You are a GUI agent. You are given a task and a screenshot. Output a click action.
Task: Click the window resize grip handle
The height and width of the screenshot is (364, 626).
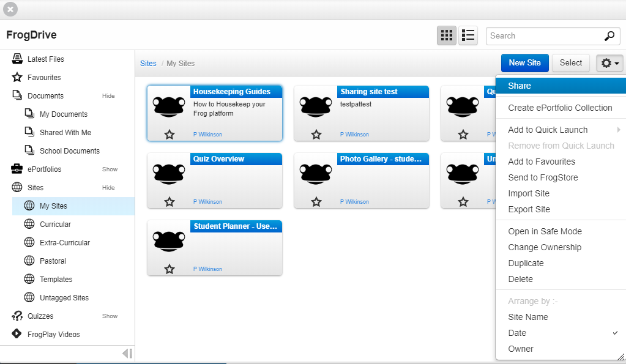click(x=621, y=357)
